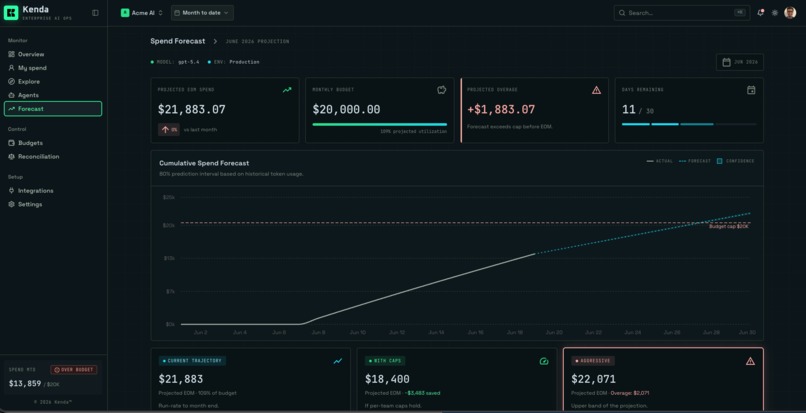
Task: Click the trend icon on Projected EOM Spend
Action: tap(287, 90)
